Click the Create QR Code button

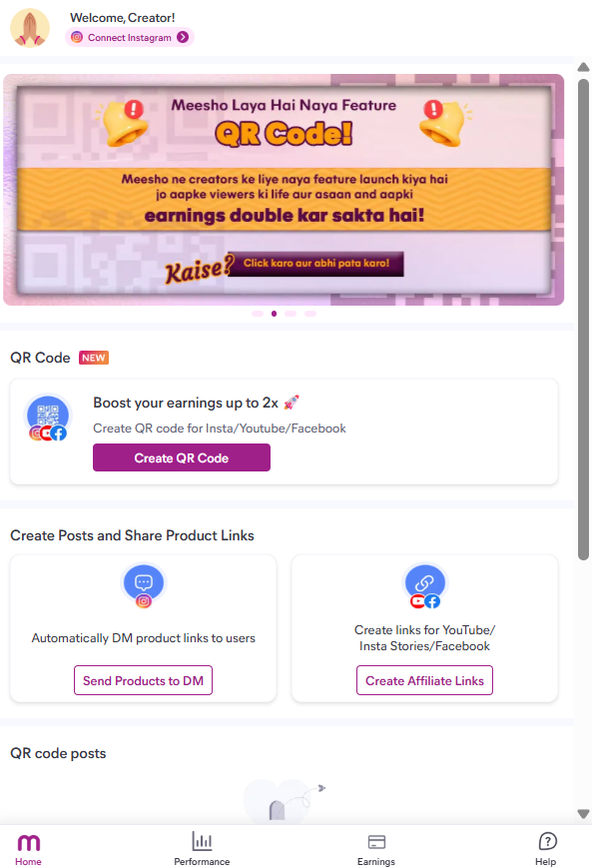tap(182, 457)
